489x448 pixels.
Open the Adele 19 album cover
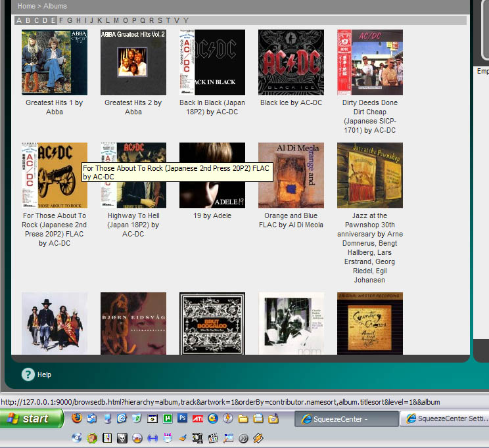pyautogui.click(x=212, y=175)
